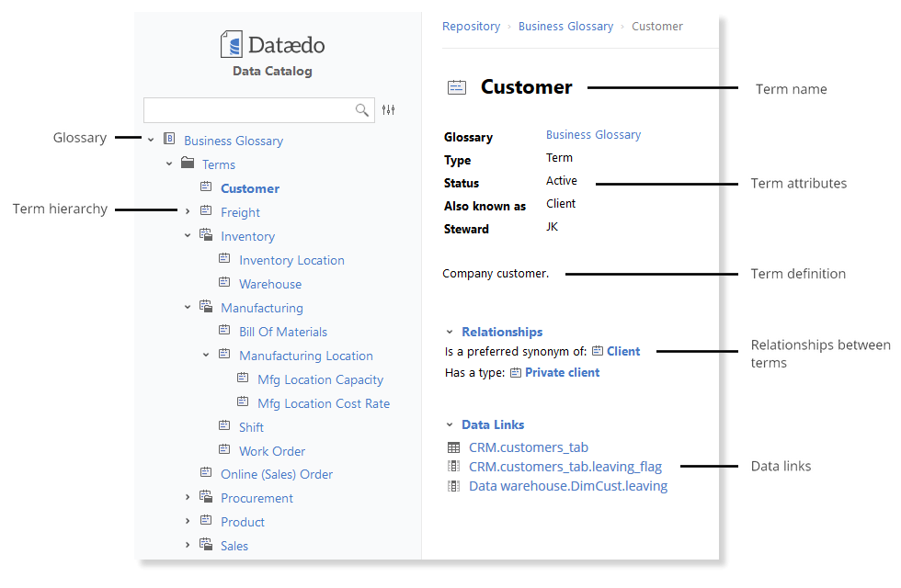Click the icon beside Product
The image size is (901, 588).
(x=206, y=520)
